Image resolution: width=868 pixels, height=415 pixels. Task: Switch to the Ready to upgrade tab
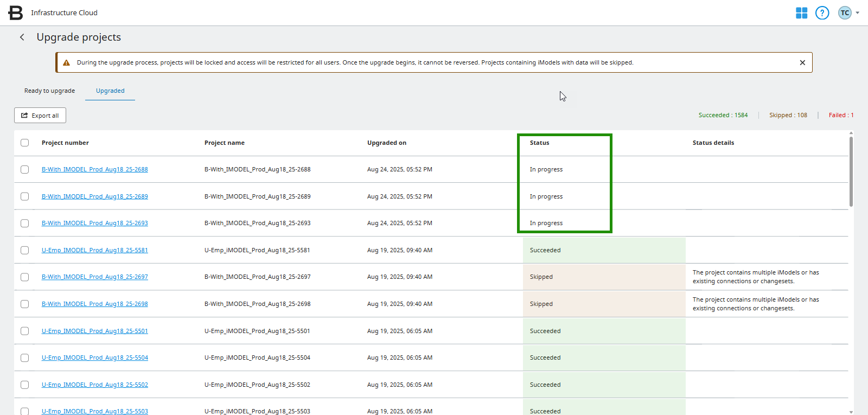tap(49, 91)
